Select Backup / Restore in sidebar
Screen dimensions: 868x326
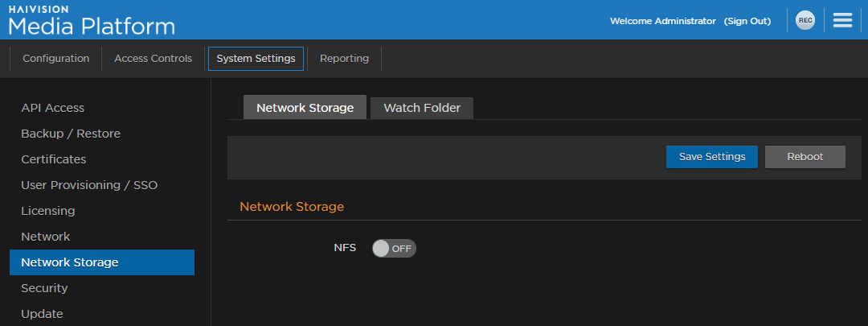tap(71, 134)
